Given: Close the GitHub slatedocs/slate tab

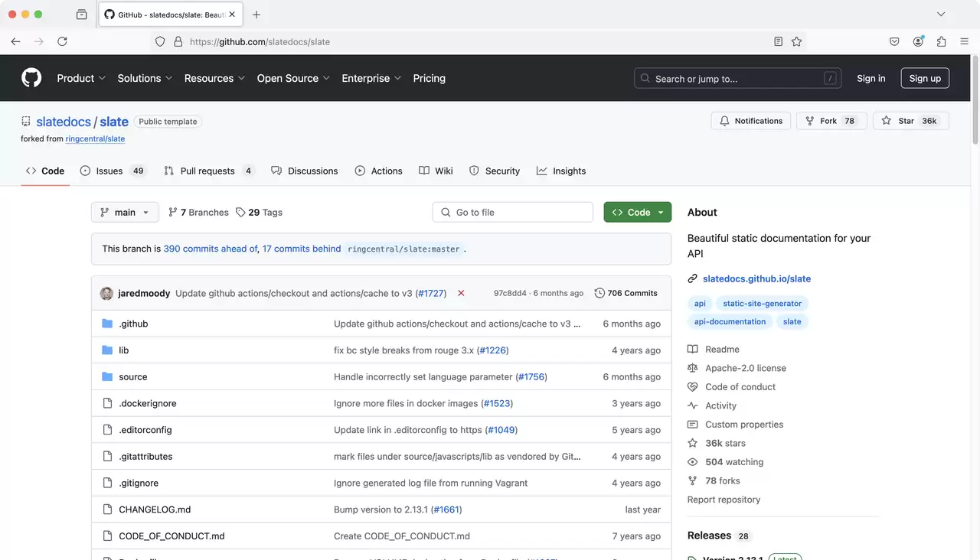Looking at the screenshot, I should 232,15.
